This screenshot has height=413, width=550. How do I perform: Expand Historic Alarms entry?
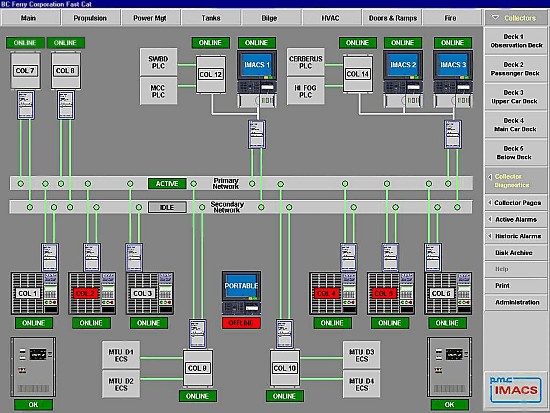(516, 236)
